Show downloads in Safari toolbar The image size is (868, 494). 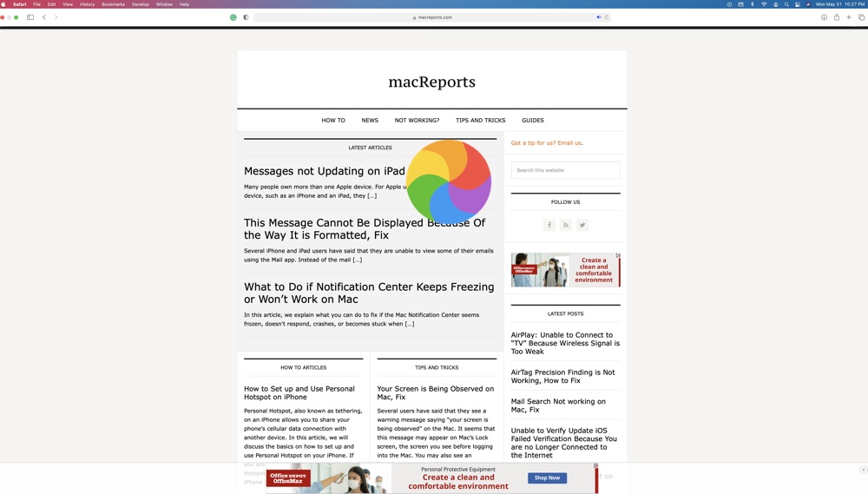click(825, 17)
